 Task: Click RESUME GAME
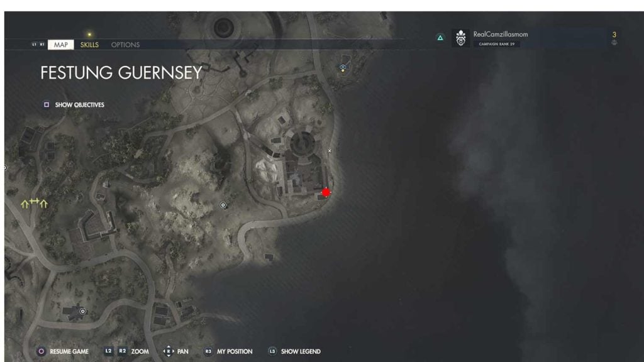coord(69,351)
